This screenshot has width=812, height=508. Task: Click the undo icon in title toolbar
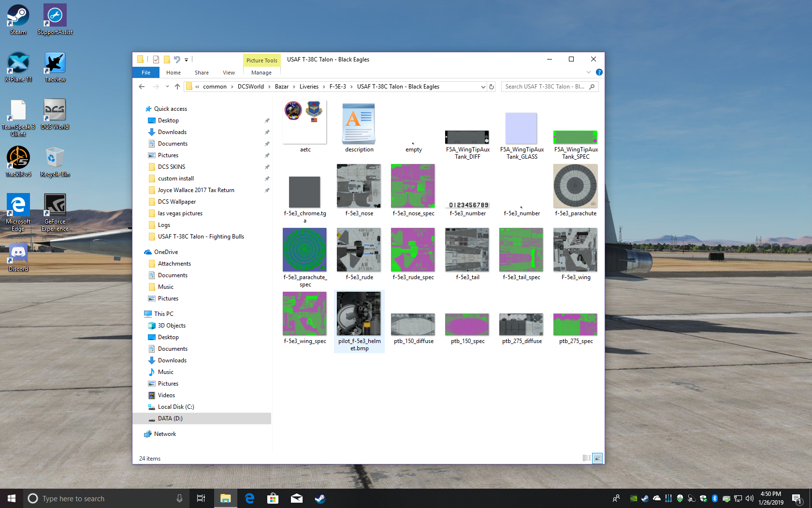coord(177,60)
